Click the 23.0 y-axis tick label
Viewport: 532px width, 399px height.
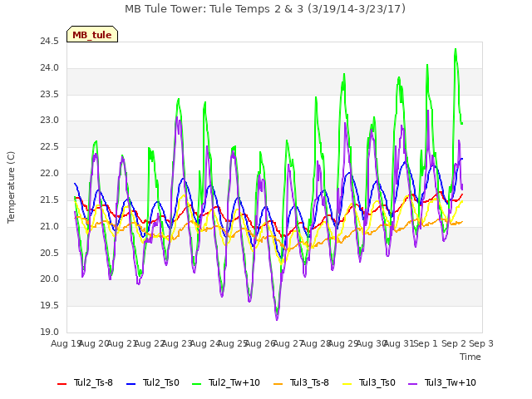50,121
